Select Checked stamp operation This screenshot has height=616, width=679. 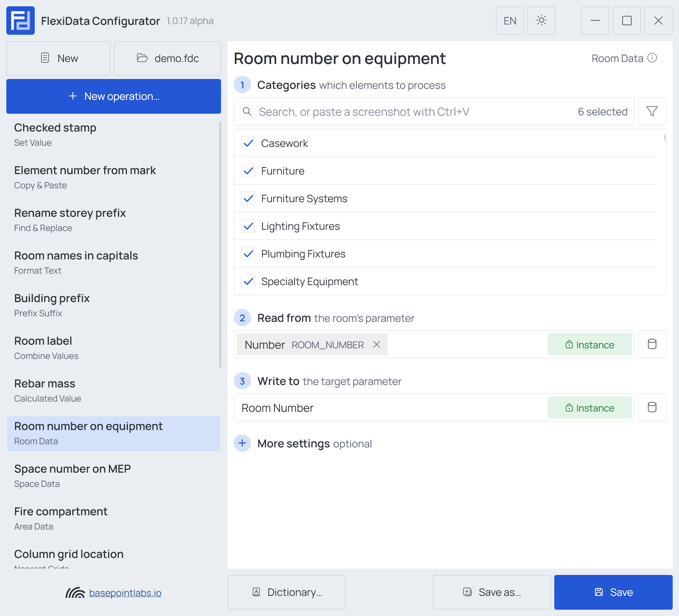113,134
